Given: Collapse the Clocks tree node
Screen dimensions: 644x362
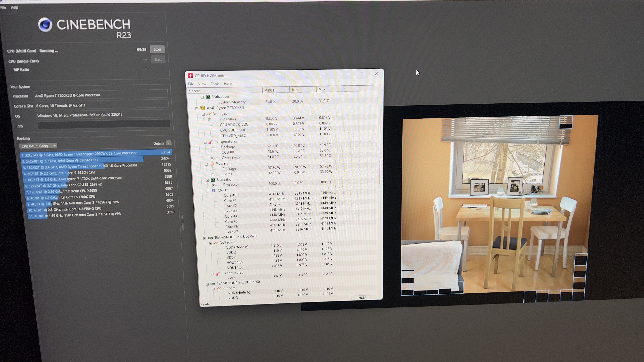Looking at the screenshot, I should pyautogui.click(x=208, y=191).
